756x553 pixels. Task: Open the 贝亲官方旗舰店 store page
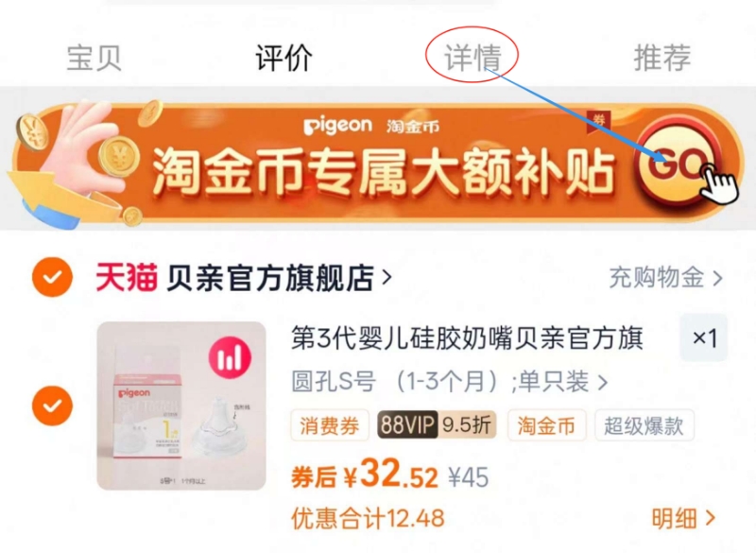(x=279, y=278)
